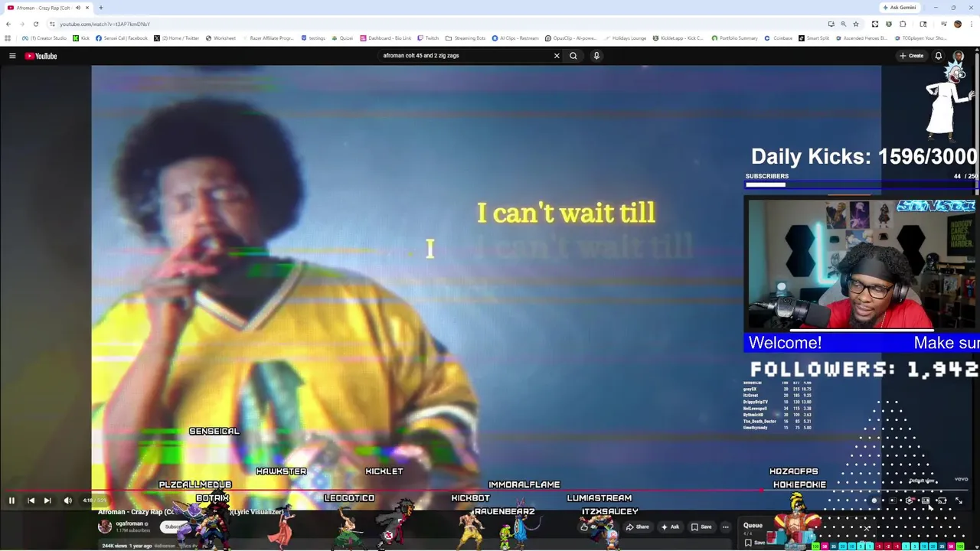Image resolution: width=980 pixels, height=551 pixels.
Task: Open the Home / Twitter bookmark
Action: pos(176,38)
